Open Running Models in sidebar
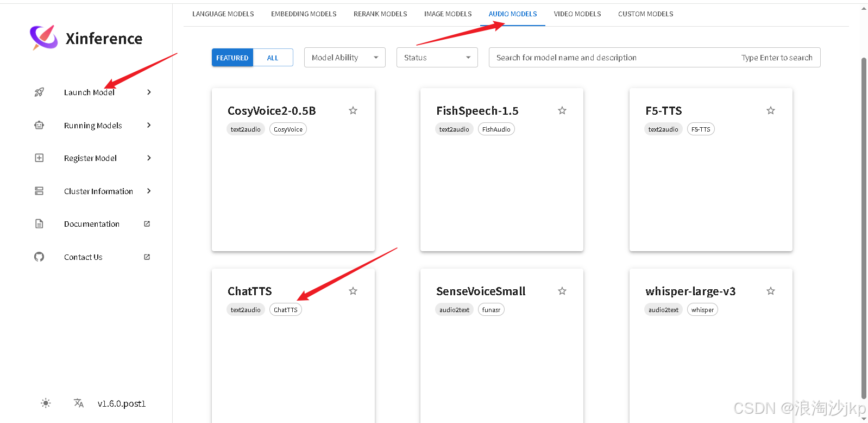This screenshot has width=868, height=423. (x=92, y=125)
